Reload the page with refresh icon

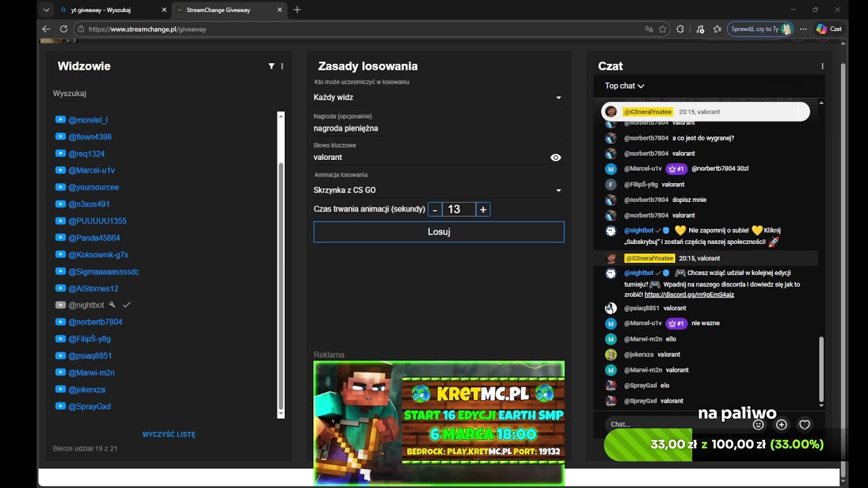(x=64, y=29)
